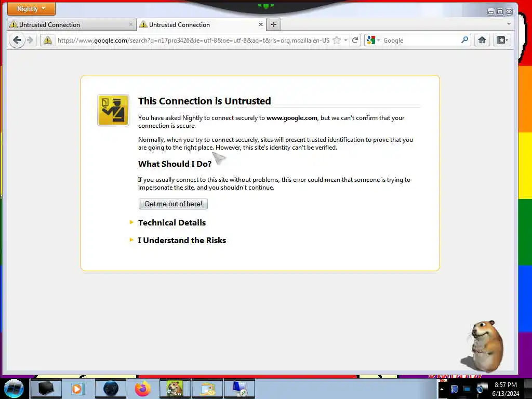Open the folder with mail taskbar icon
The image size is (532, 399).
(x=207, y=389)
